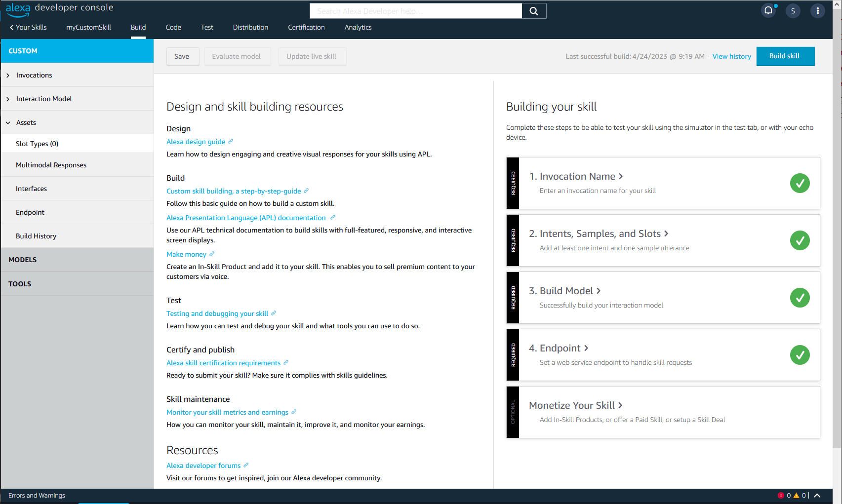Select Slot Types in the sidebar

(37, 144)
